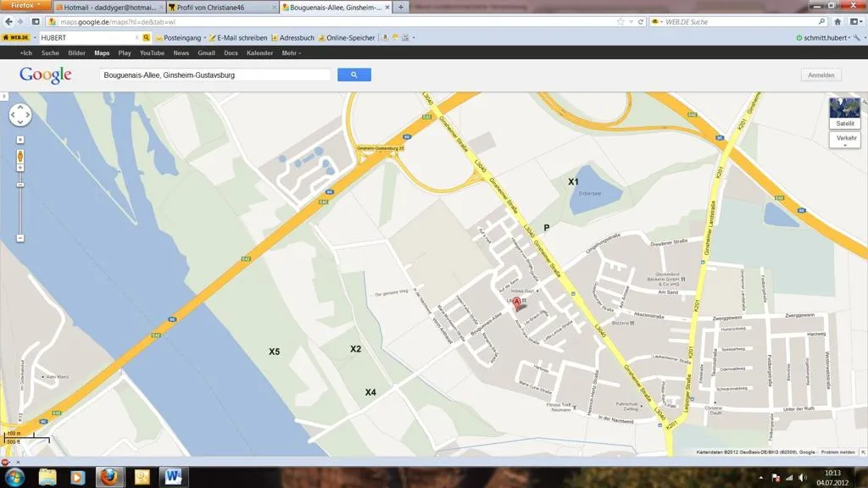Open the Verkehr layer dropdown

tap(844, 140)
